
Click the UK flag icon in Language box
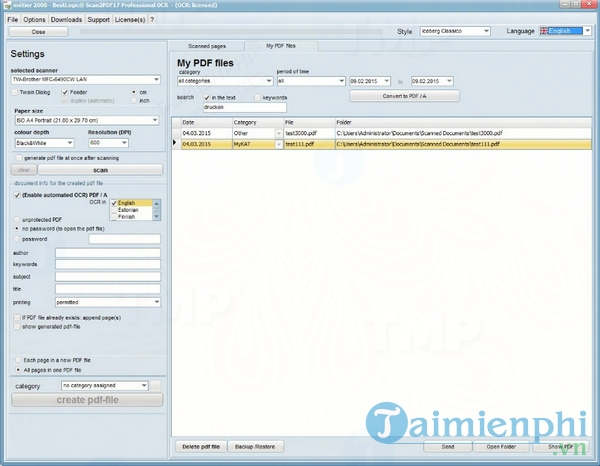pos(544,31)
